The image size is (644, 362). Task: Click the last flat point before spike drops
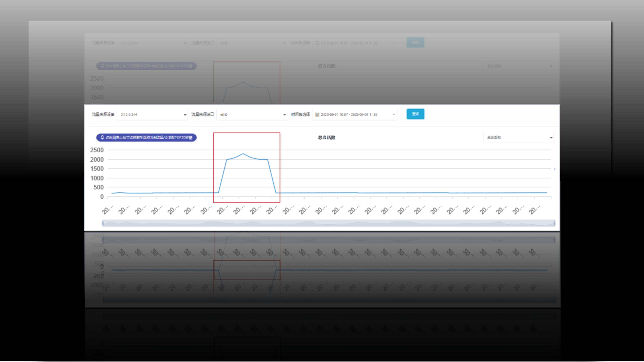(x=268, y=159)
